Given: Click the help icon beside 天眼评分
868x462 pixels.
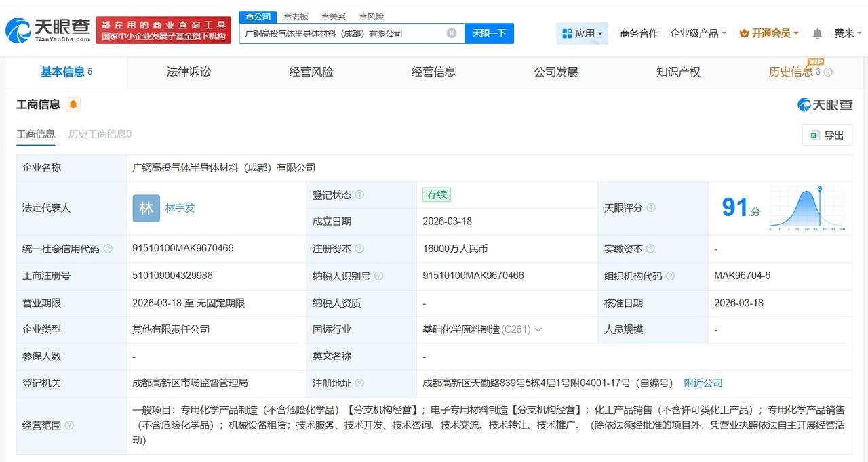Looking at the screenshot, I should (651, 208).
